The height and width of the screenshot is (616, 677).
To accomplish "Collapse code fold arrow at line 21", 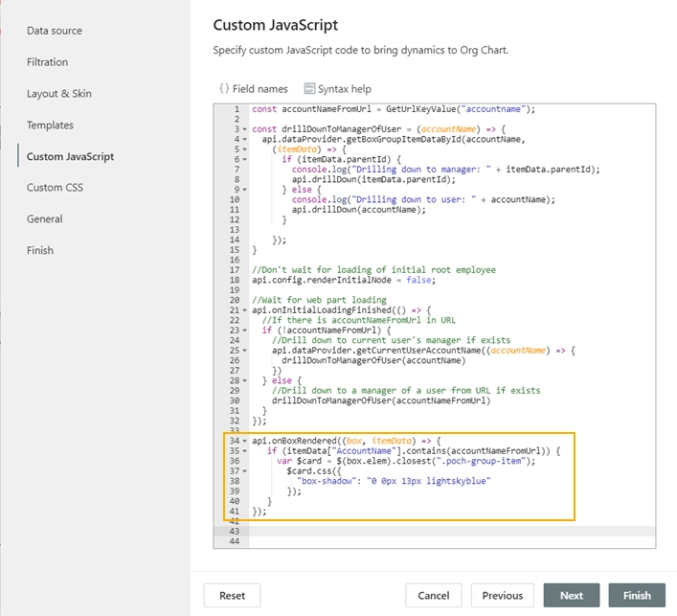I will pyautogui.click(x=245, y=310).
